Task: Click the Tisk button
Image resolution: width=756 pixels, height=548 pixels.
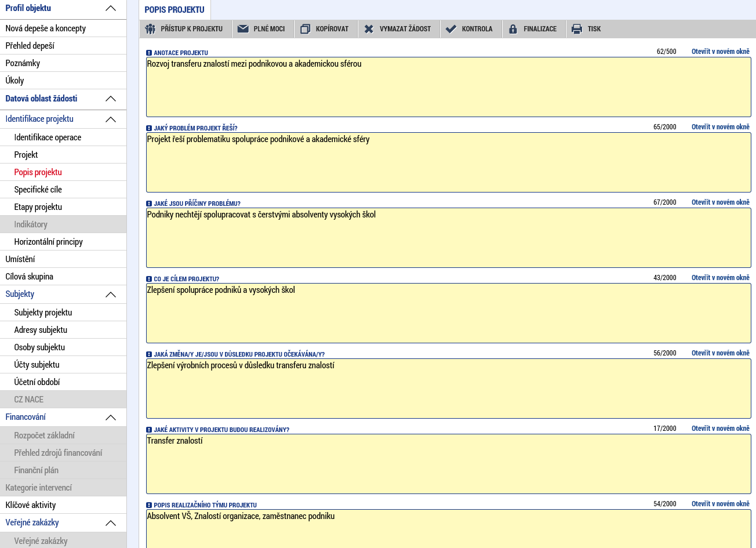Action: point(587,29)
